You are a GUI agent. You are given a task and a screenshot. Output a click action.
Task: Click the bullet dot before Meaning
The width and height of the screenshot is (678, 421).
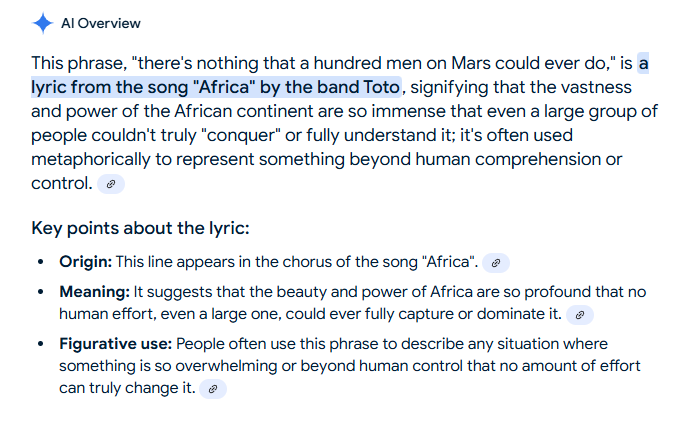coord(40,292)
